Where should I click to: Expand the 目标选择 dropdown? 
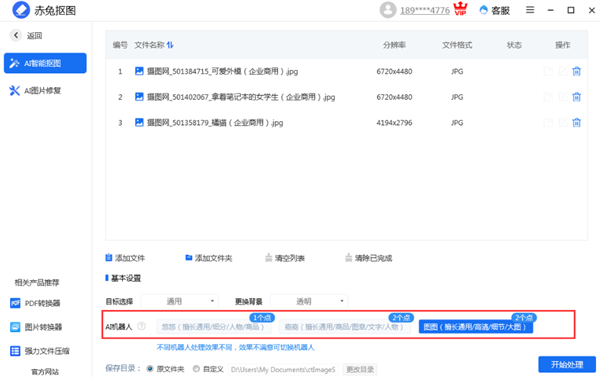179,301
